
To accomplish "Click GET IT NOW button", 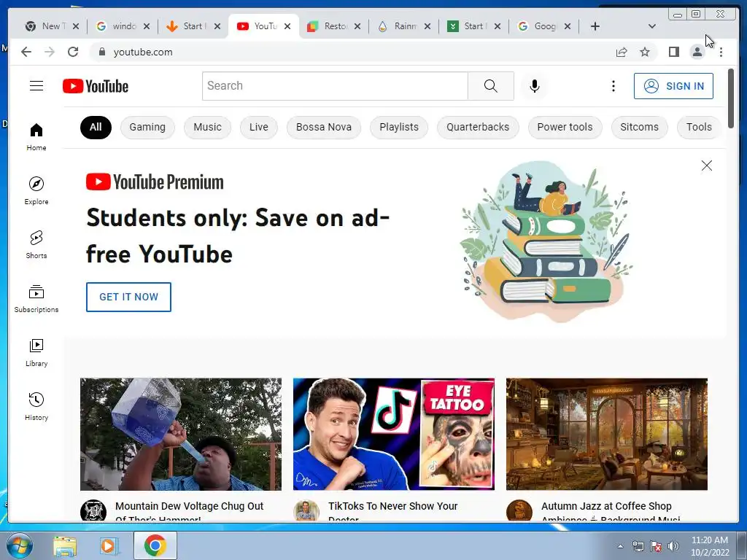I will [128, 297].
